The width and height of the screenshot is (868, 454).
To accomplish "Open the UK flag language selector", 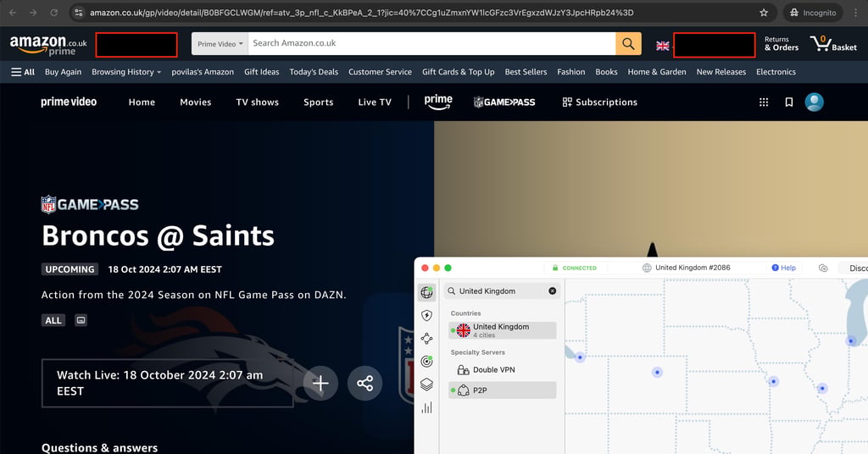I will (x=663, y=46).
